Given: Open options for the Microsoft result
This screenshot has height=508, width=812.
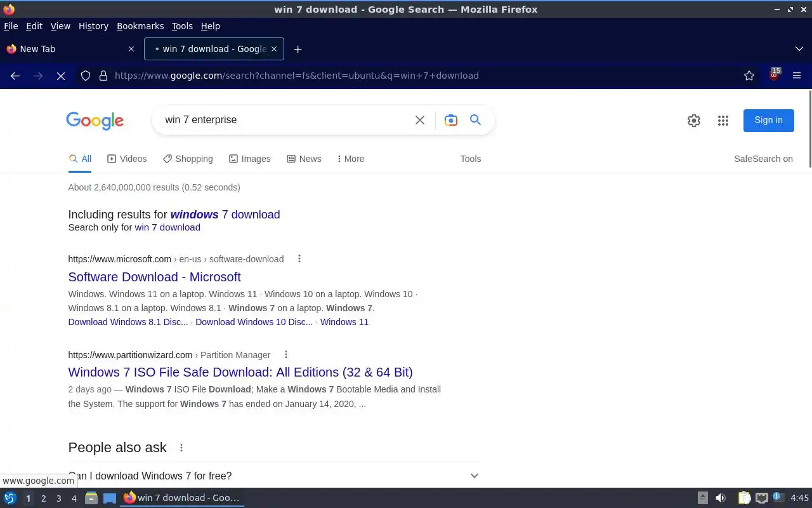Looking at the screenshot, I should point(299,258).
